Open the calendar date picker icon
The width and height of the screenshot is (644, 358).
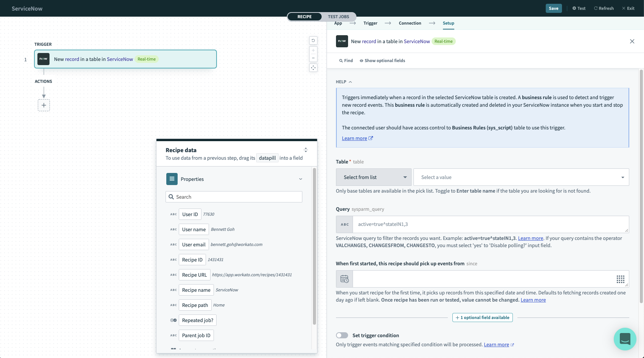[344, 279]
